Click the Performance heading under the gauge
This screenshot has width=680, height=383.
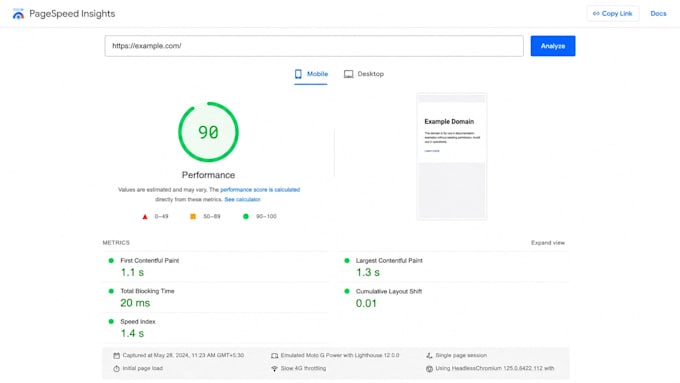[208, 175]
